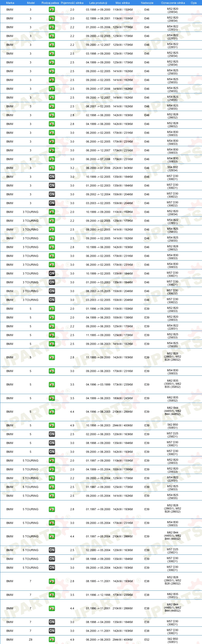Click the 01.1996 -> 12.1998 production years cell

98,595
